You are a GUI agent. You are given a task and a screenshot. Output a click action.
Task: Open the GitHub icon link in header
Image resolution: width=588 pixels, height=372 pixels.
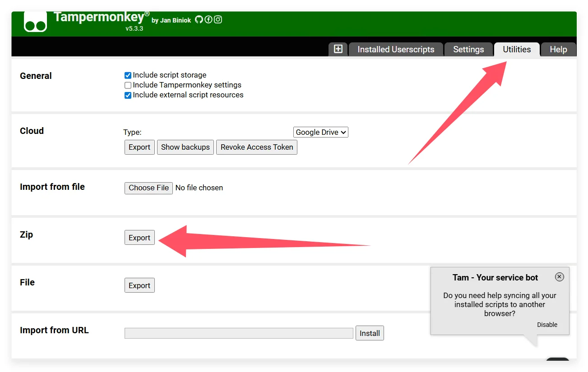(x=199, y=19)
